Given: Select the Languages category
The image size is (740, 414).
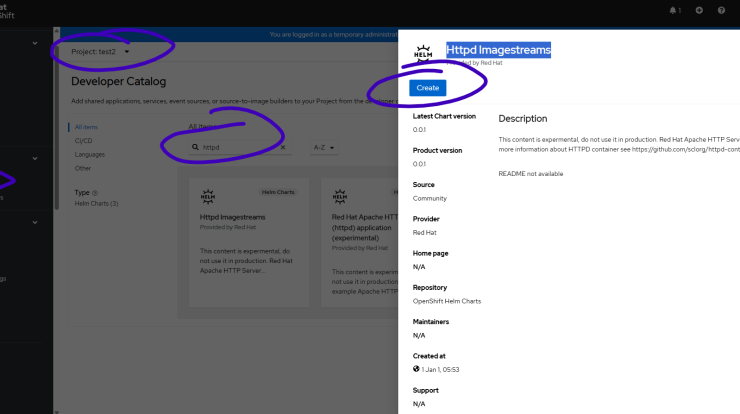Looking at the screenshot, I should coord(90,154).
